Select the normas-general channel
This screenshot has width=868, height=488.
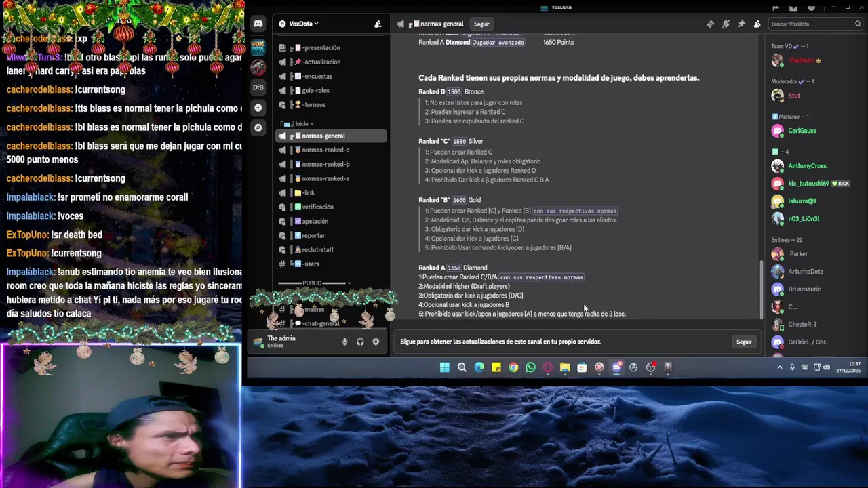(x=331, y=136)
